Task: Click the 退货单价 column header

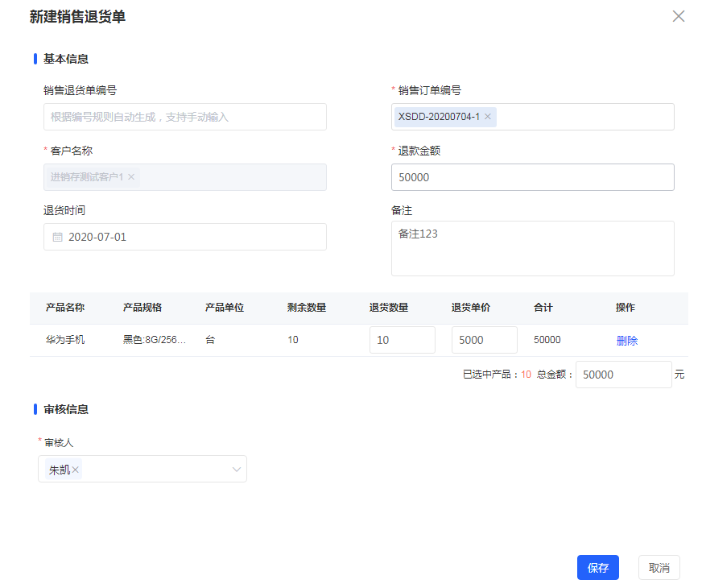Action: pos(470,307)
